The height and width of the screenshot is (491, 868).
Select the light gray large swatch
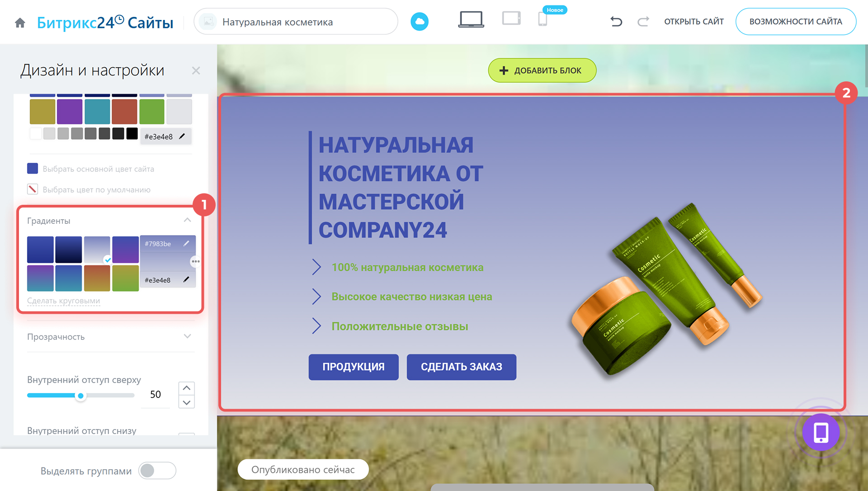tap(179, 112)
